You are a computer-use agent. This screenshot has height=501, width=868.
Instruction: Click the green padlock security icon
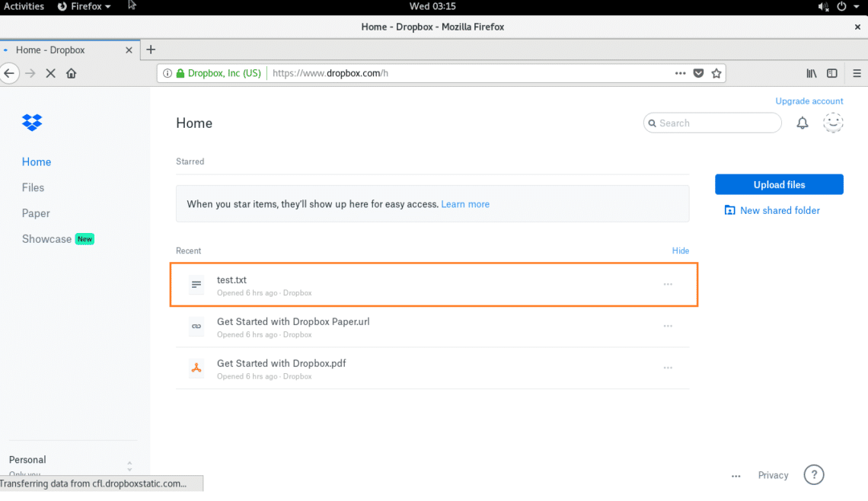point(180,73)
